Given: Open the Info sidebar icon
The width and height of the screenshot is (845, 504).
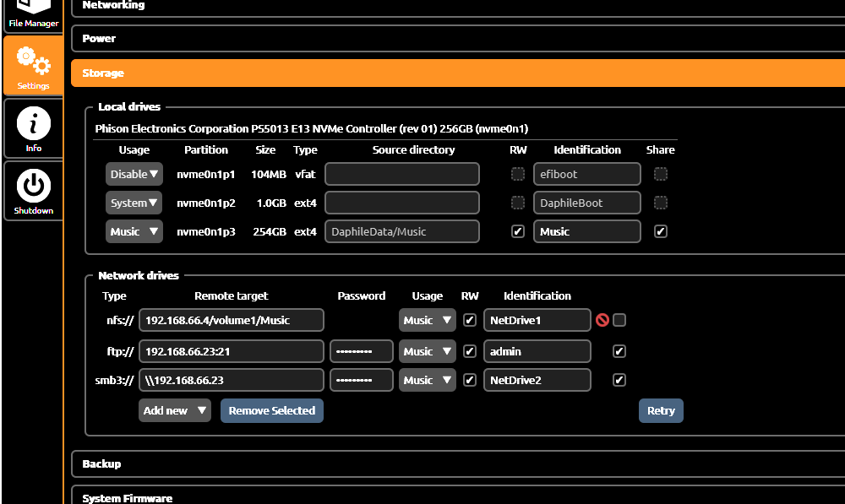Looking at the screenshot, I should 34,128.
